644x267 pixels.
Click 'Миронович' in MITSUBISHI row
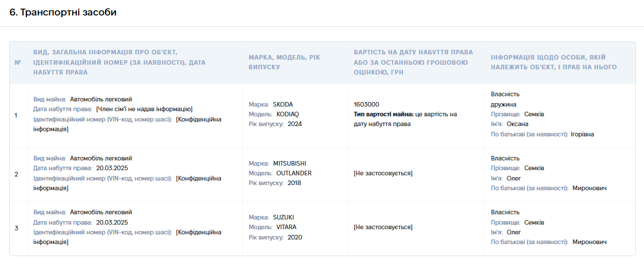tap(589, 188)
